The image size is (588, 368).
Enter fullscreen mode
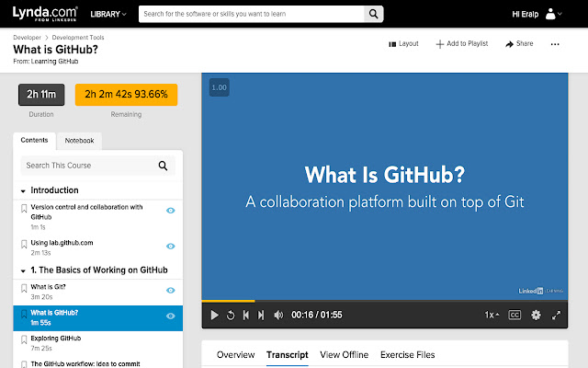click(x=556, y=315)
